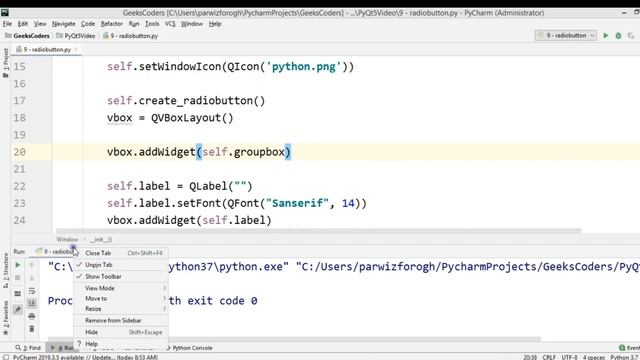The image size is (640, 360).
Task: Click the Run console horizontal scrollbar
Action: pos(294,339)
